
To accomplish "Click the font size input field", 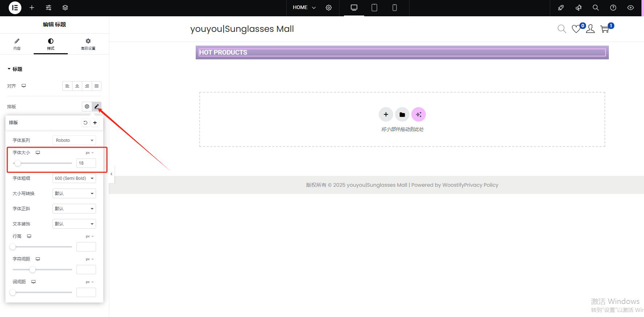I will 86,163.
